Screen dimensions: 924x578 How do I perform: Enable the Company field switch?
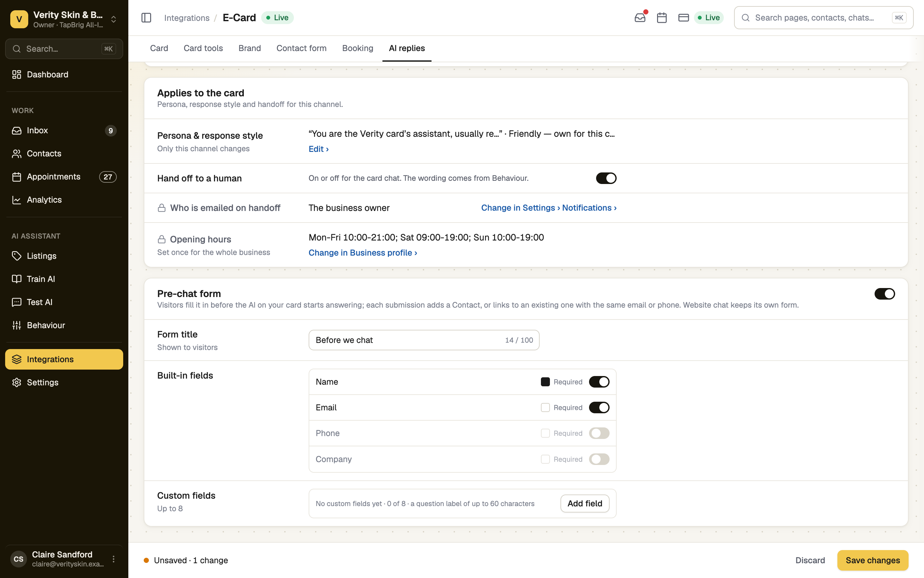599,459
